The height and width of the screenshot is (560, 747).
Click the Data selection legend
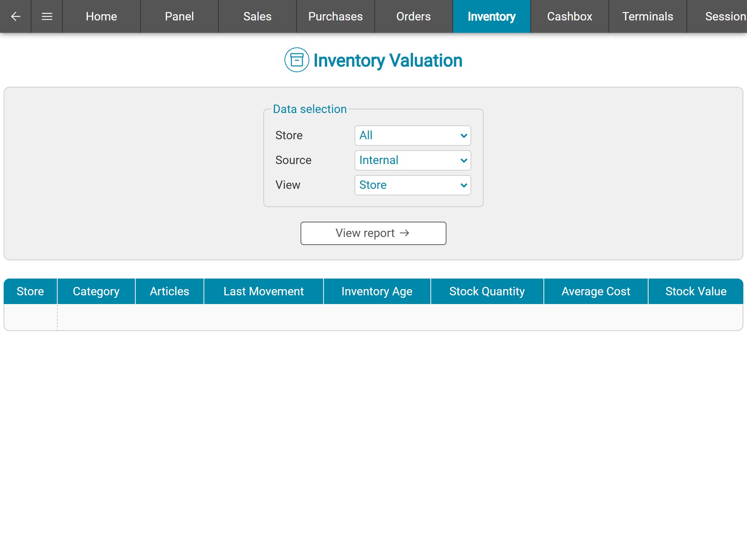(310, 109)
